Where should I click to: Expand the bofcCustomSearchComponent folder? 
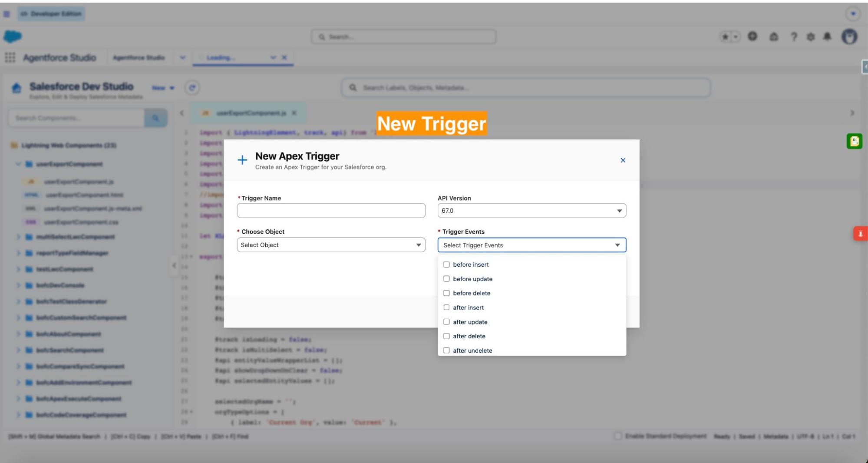click(x=18, y=318)
